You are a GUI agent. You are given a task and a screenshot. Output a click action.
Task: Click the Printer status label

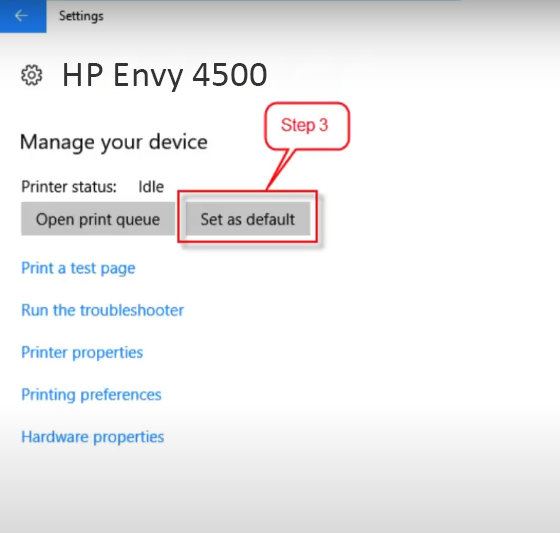(x=69, y=186)
